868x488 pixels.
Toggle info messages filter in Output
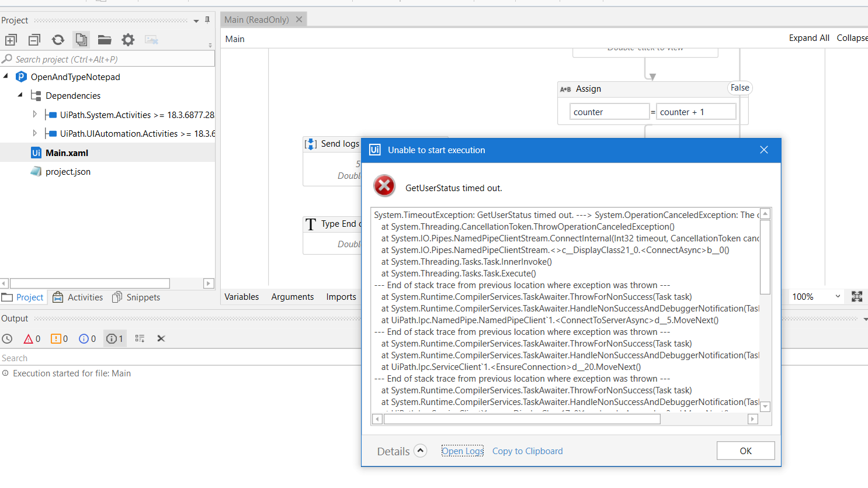point(87,339)
